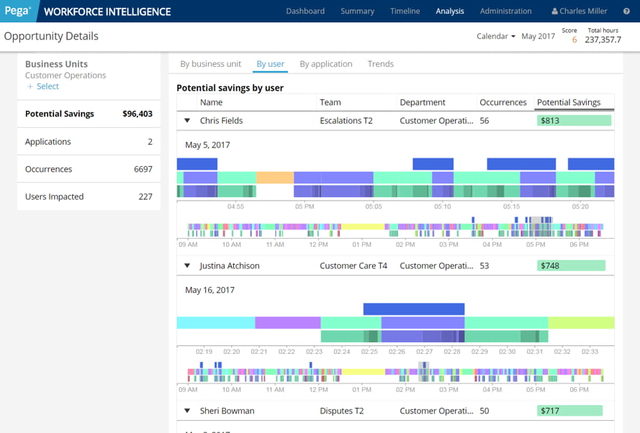Select the Users Impacted metric

(88, 197)
